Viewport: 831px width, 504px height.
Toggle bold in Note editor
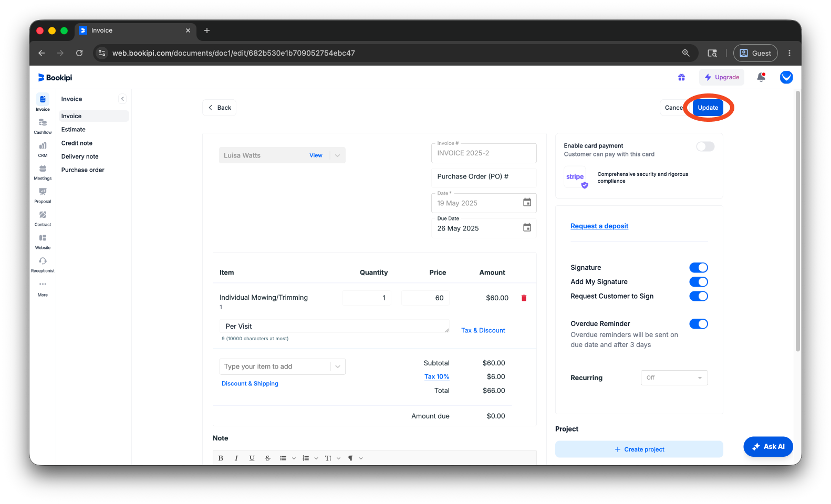(221, 458)
